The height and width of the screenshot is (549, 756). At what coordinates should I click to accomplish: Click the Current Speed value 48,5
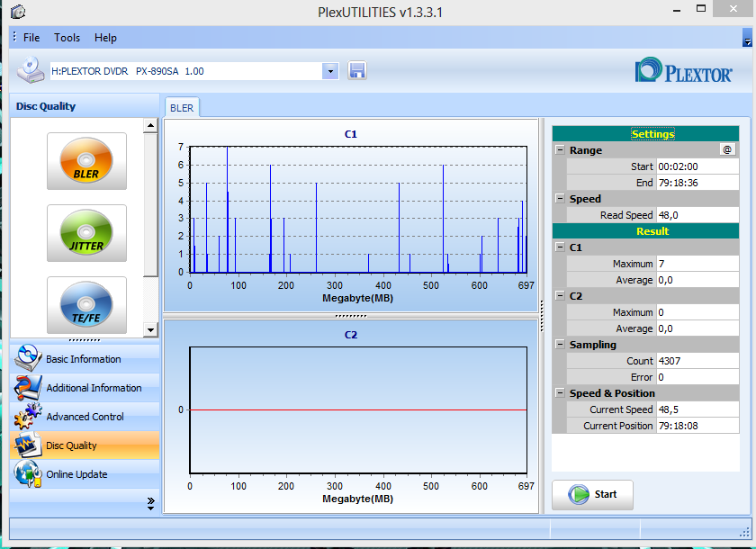(x=697, y=409)
